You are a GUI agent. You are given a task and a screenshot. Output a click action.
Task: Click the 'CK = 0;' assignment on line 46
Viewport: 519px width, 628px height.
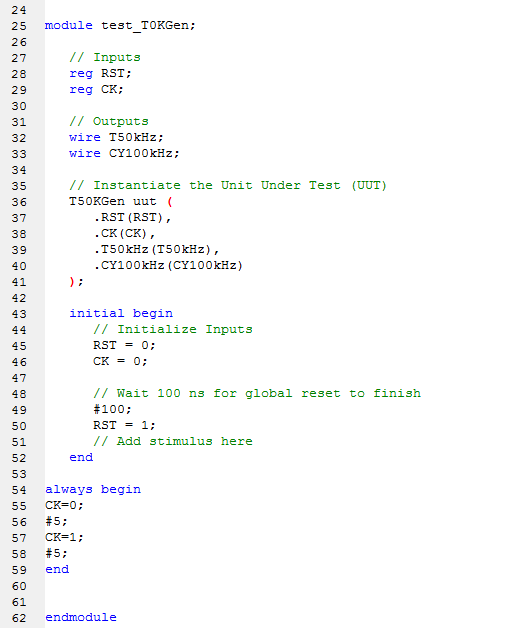[120, 361]
